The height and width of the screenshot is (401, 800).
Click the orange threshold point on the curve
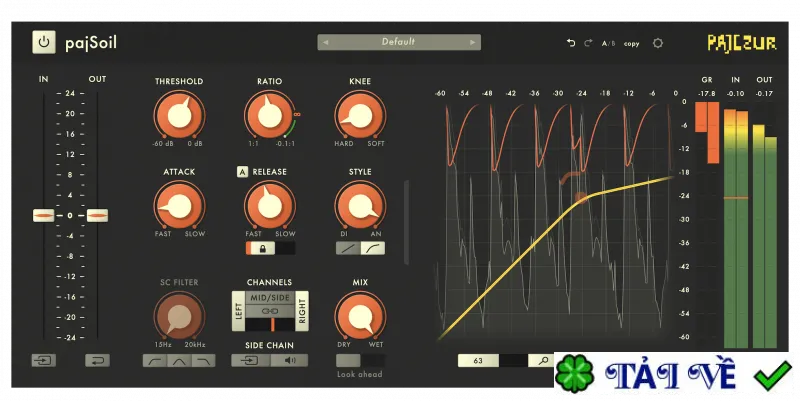(x=581, y=197)
